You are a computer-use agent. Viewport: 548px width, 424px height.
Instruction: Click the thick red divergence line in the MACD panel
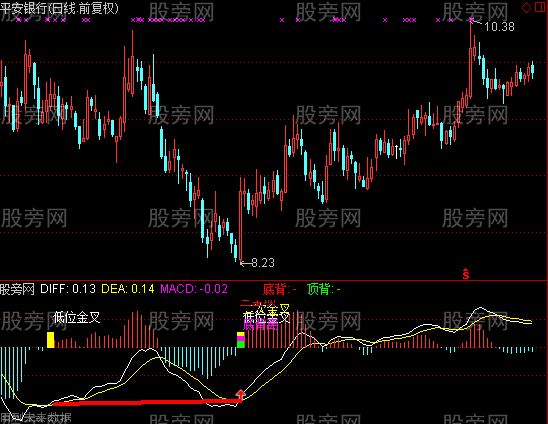point(146,402)
